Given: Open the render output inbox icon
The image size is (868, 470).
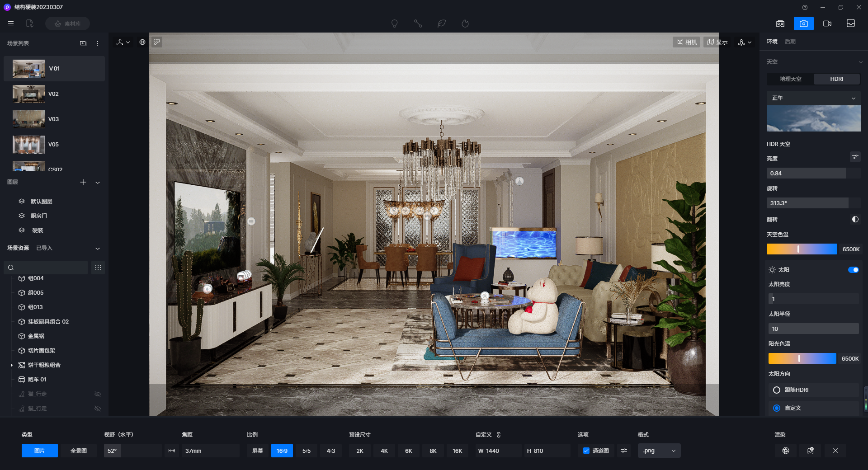Looking at the screenshot, I should [851, 23].
